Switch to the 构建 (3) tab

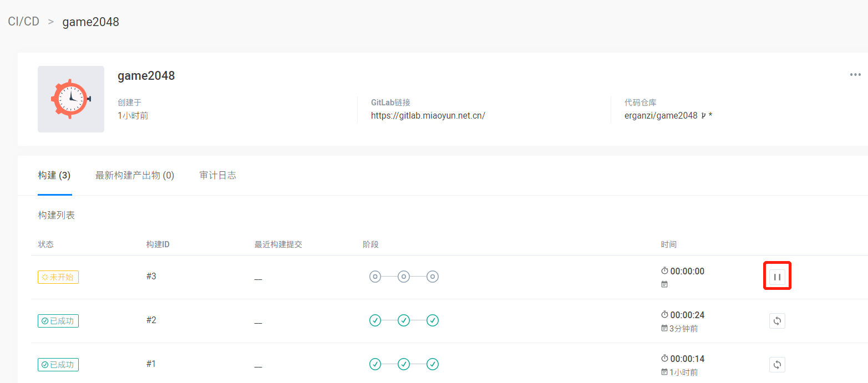(54, 175)
